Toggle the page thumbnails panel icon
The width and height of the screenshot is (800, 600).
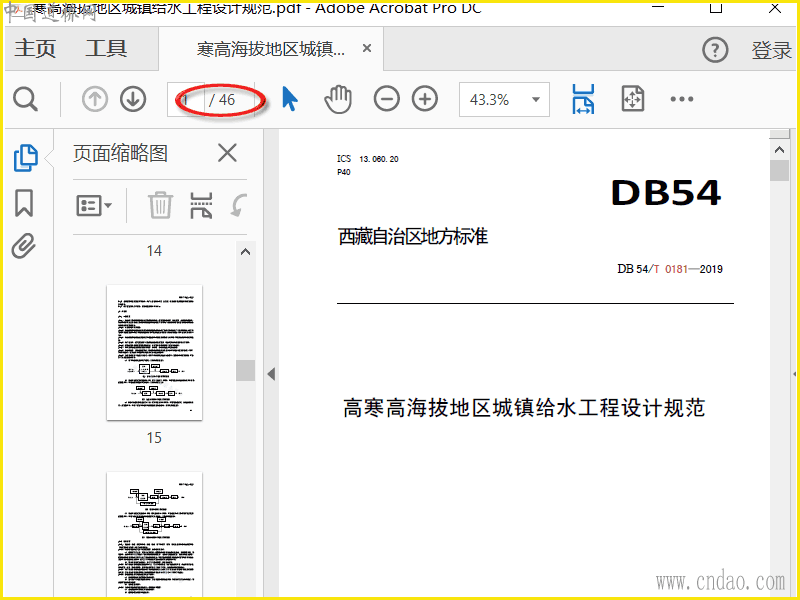tap(25, 158)
